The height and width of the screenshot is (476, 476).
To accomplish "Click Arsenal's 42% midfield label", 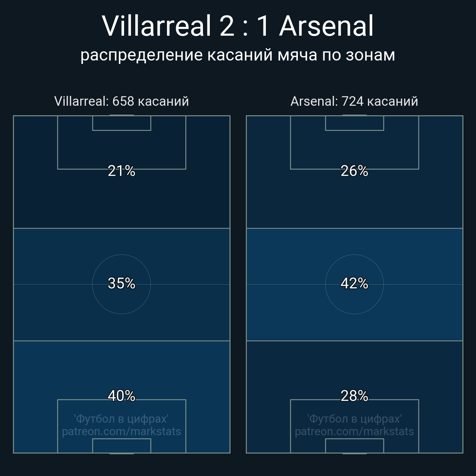I will coord(354,284).
